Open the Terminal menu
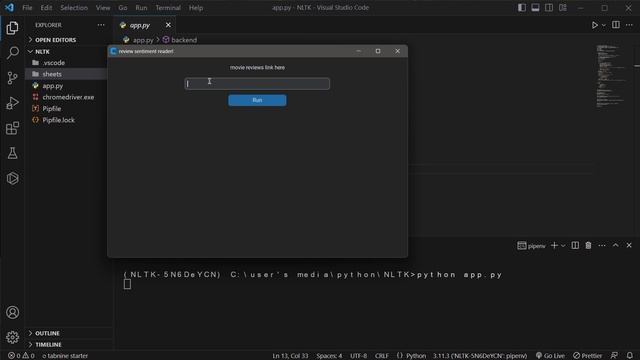This screenshot has height=360, width=640. pos(168,8)
